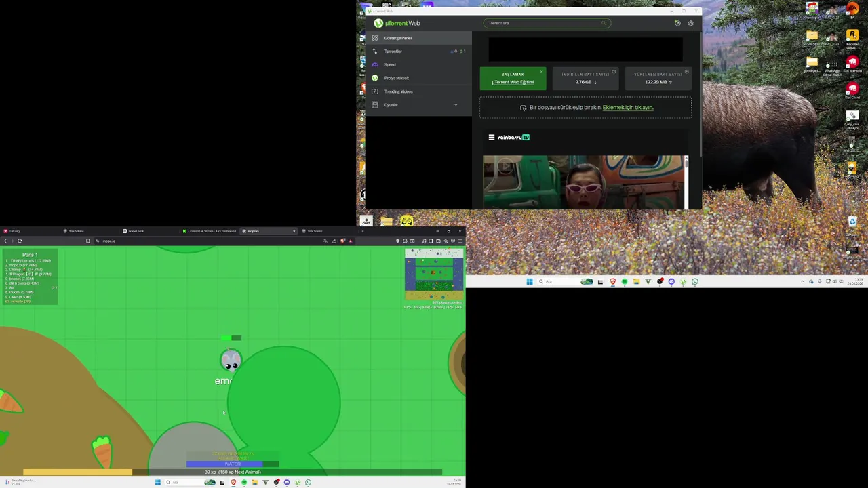Select Speed in µTorrent sidebar
Screen dimensions: 868x488
coord(418,64)
